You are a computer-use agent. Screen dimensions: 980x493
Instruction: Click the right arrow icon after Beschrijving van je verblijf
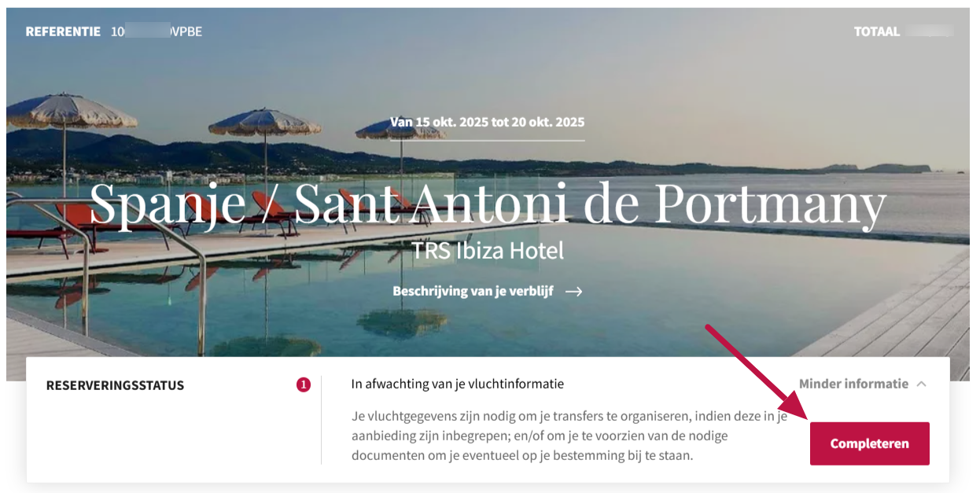click(574, 291)
